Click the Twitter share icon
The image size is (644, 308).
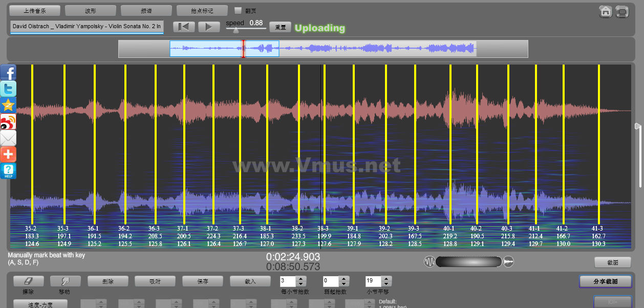8,89
